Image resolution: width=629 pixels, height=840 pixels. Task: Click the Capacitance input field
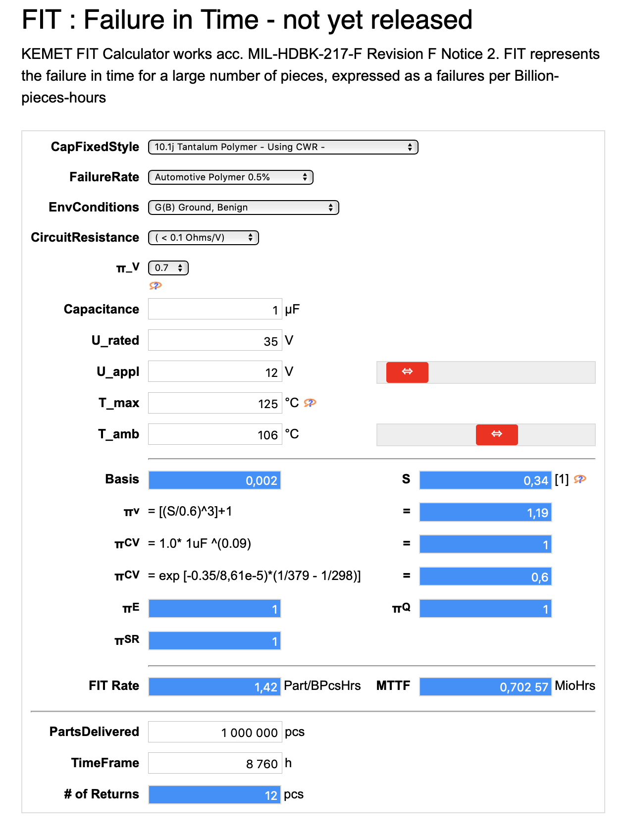tap(215, 310)
